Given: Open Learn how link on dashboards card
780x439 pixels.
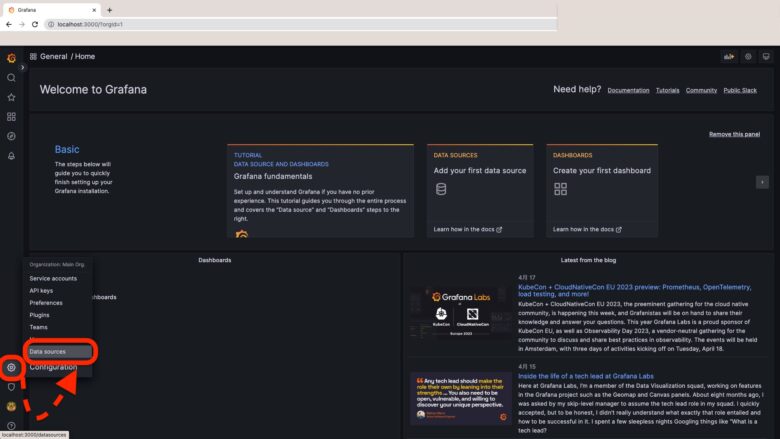Looking at the screenshot, I should click(587, 229).
